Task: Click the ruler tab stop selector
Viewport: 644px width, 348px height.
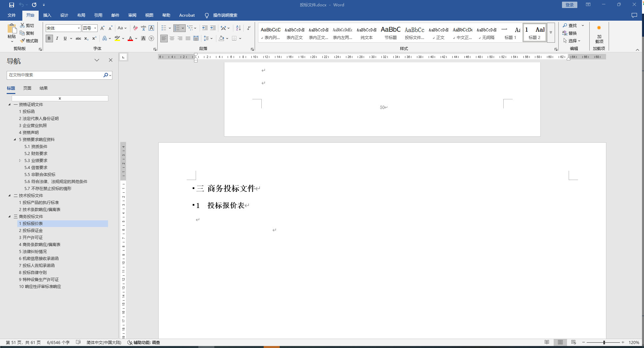Action: pos(123,57)
